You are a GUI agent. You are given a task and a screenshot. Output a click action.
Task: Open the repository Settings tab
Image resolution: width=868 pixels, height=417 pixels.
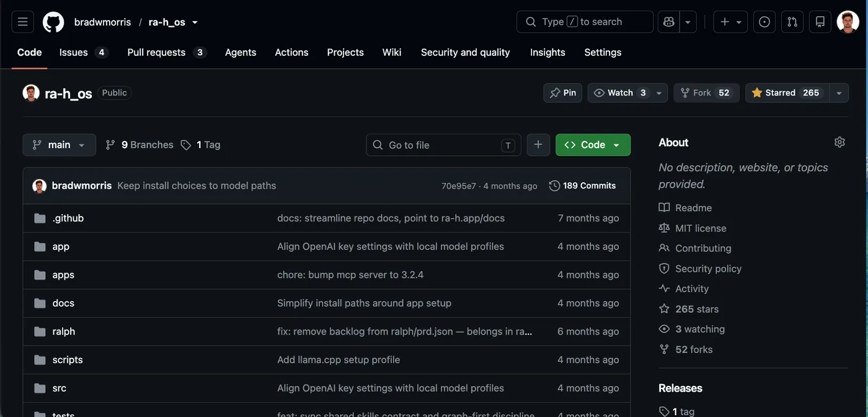[x=603, y=52]
